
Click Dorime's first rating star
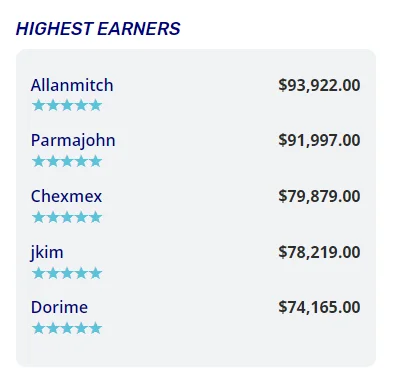[39, 328]
